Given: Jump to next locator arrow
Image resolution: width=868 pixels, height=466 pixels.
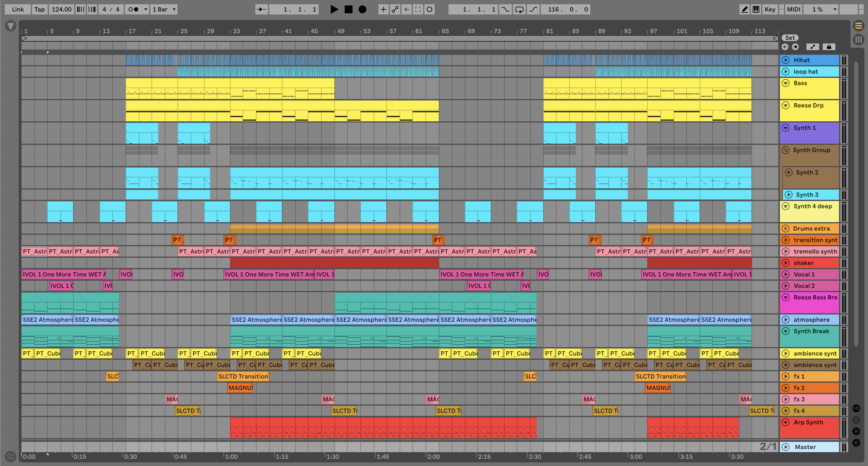Looking at the screenshot, I should 795,47.
